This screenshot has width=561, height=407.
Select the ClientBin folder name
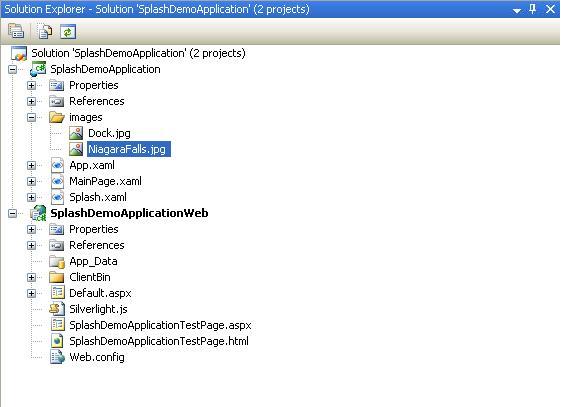[x=90, y=278]
